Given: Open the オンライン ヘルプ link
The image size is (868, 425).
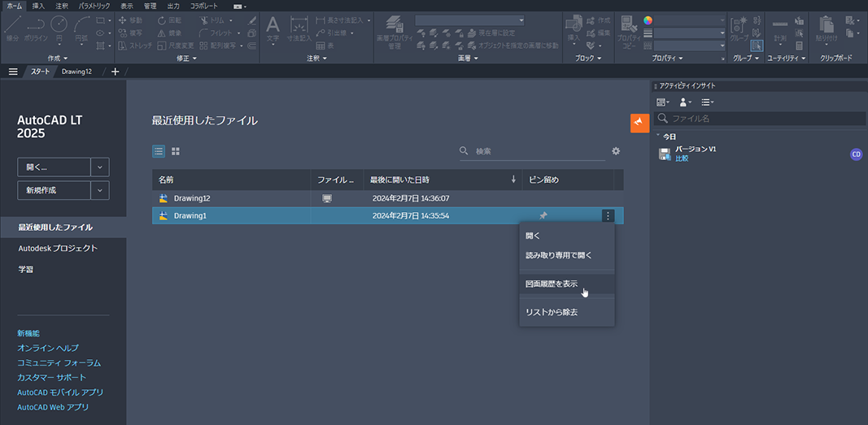Looking at the screenshot, I should tap(48, 348).
